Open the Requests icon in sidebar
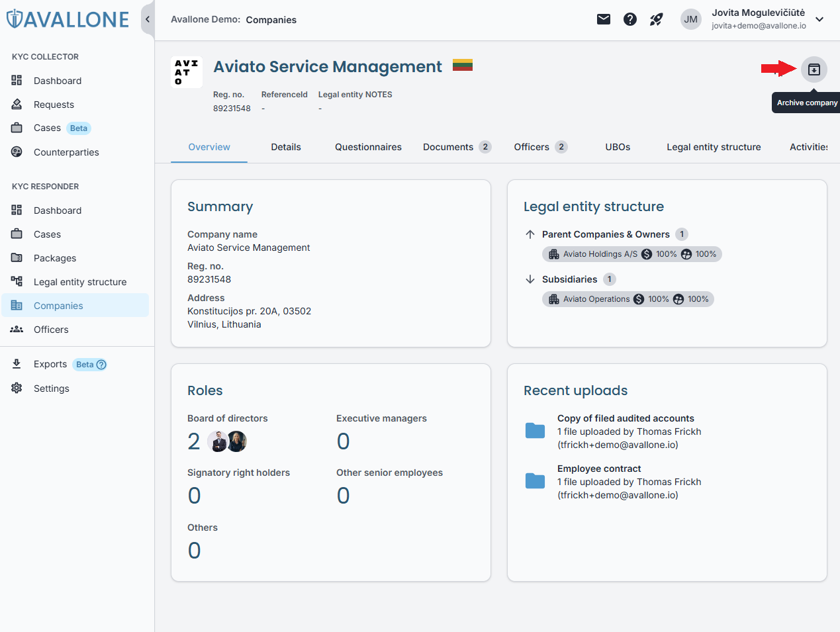This screenshot has height=632, width=840. tap(17, 104)
